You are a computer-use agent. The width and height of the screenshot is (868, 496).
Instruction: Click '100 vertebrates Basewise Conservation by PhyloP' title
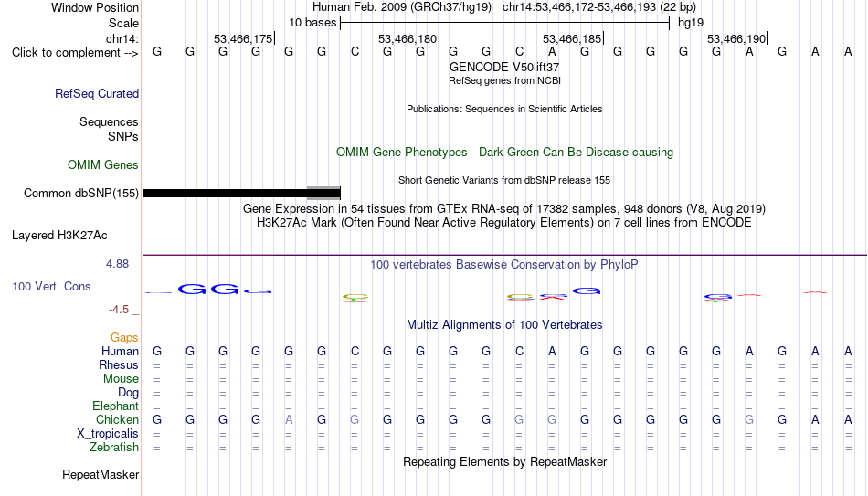click(504, 265)
